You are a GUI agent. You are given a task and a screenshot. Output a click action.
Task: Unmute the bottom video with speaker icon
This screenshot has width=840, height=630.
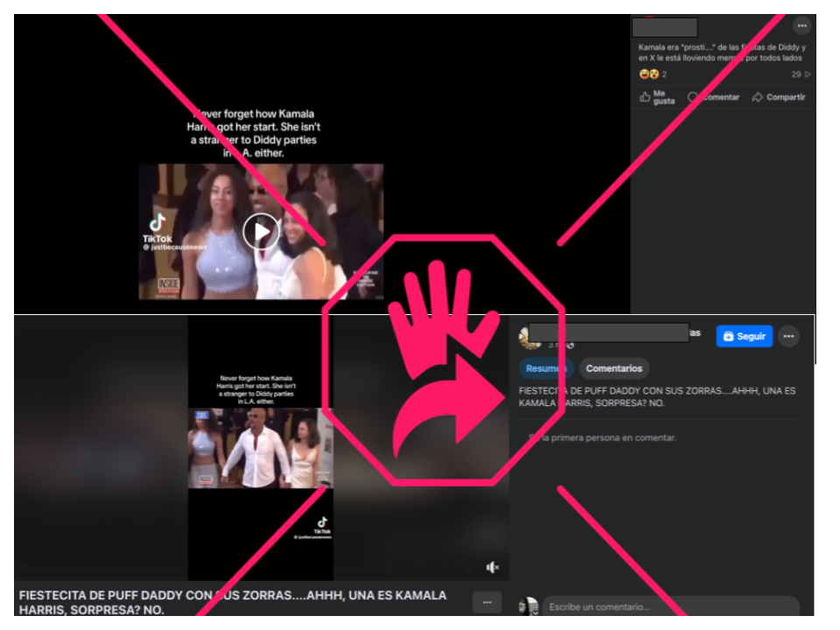(x=493, y=567)
